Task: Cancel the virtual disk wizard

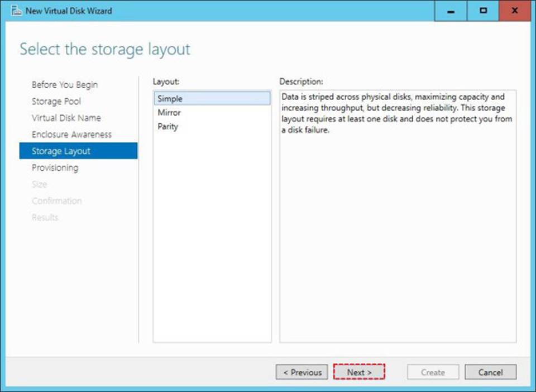Action: (490, 372)
